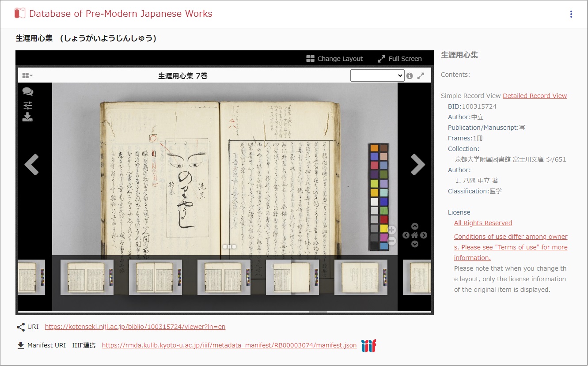Click the IIIF logo icon

pos(368,346)
